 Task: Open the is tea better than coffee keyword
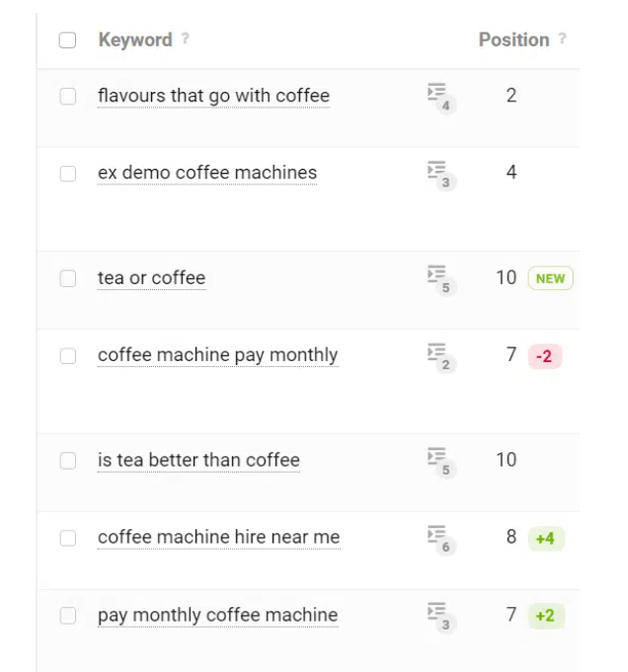click(x=198, y=460)
